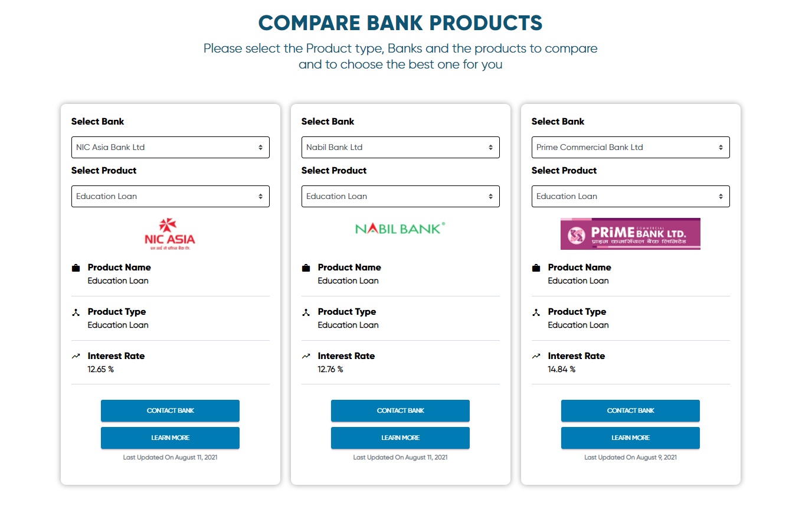This screenshot has height=512, width=812.
Task: Click Learn More for Prime Commercial Bank
Action: [x=630, y=438]
